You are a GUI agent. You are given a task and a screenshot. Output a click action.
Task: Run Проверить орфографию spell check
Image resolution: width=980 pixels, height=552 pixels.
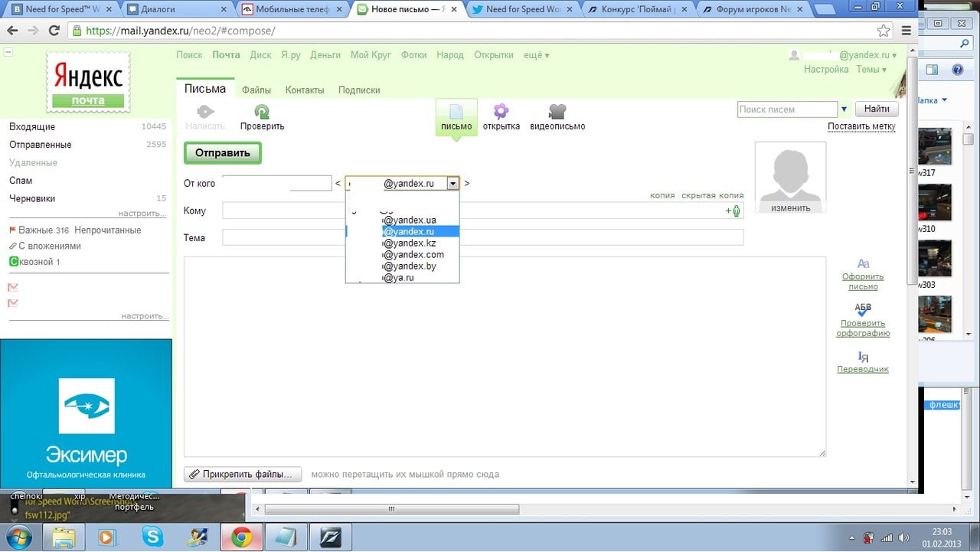tap(863, 320)
